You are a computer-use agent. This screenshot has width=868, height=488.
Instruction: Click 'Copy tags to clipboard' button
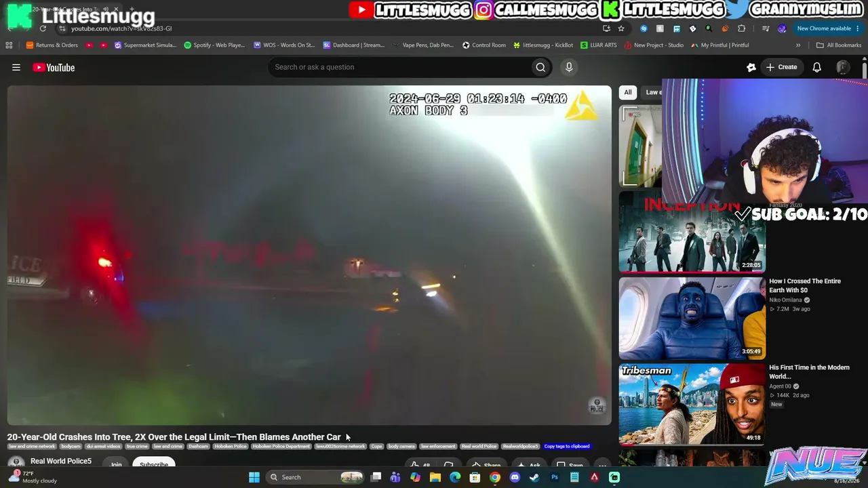(x=567, y=447)
